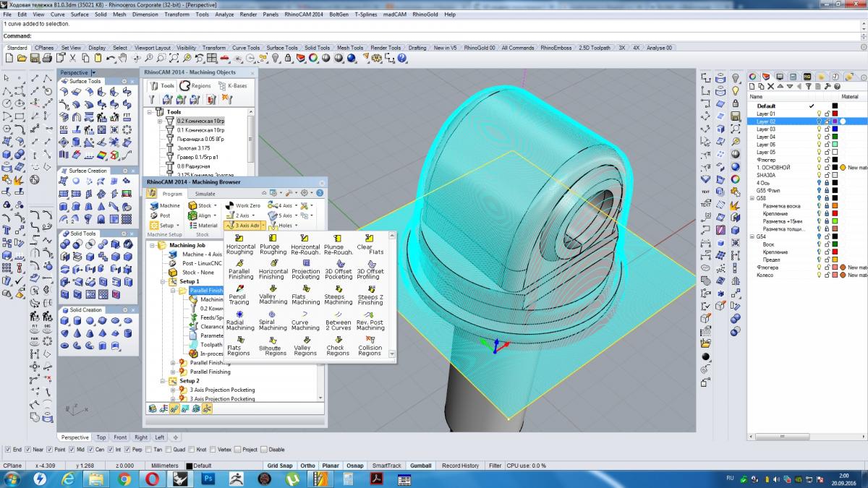The image size is (868, 488).
Task: Collapse the Setup 1 tree node
Action: pyautogui.click(x=163, y=281)
